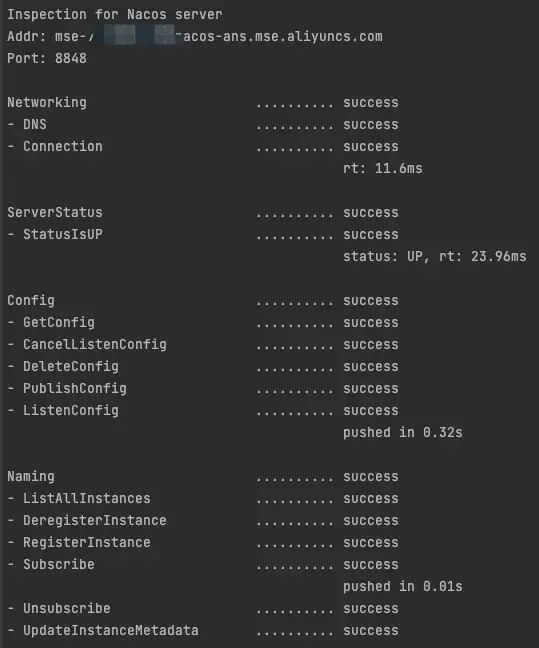Screen dimensions: 539x648
Task: Click the success result beside Subscribe
Action: pyautogui.click(x=371, y=565)
